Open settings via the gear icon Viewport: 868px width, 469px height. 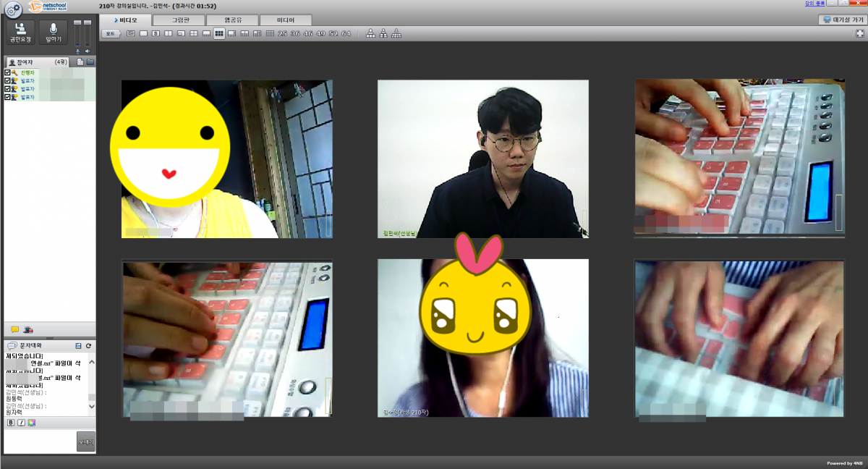coord(13,9)
